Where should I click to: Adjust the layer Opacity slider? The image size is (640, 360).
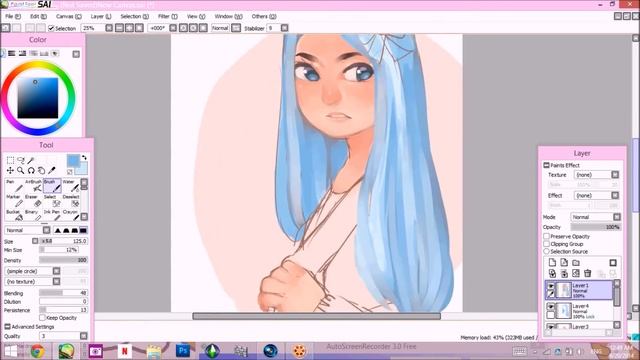(x=596, y=227)
